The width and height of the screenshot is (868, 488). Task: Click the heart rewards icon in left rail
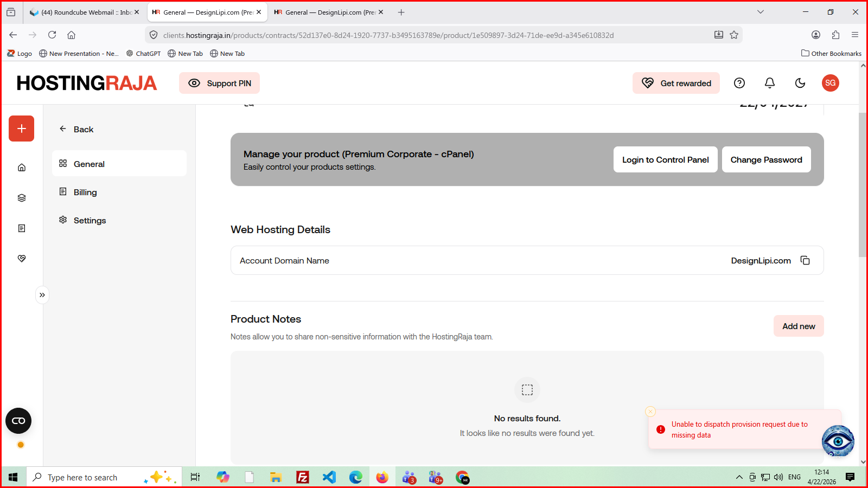[x=22, y=259]
